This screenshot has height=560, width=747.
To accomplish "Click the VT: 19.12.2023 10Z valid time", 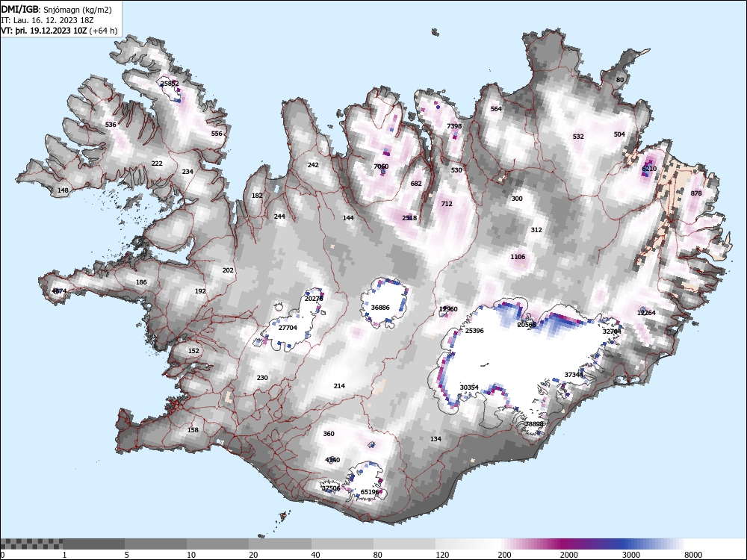I will (59, 31).
